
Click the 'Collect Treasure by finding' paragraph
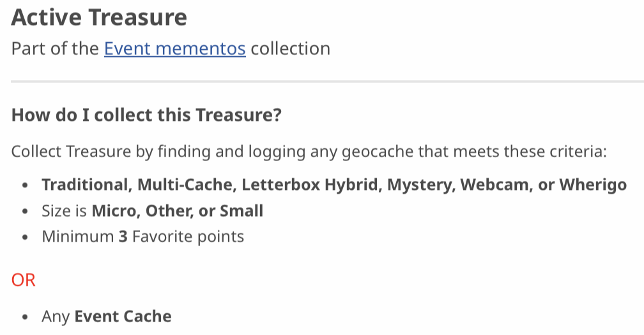[x=309, y=152]
